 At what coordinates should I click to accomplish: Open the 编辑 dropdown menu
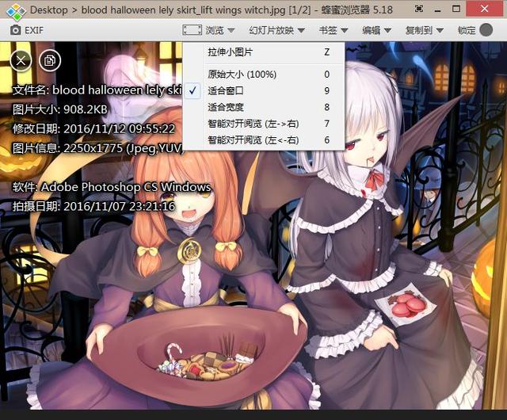tap(377, 30)
